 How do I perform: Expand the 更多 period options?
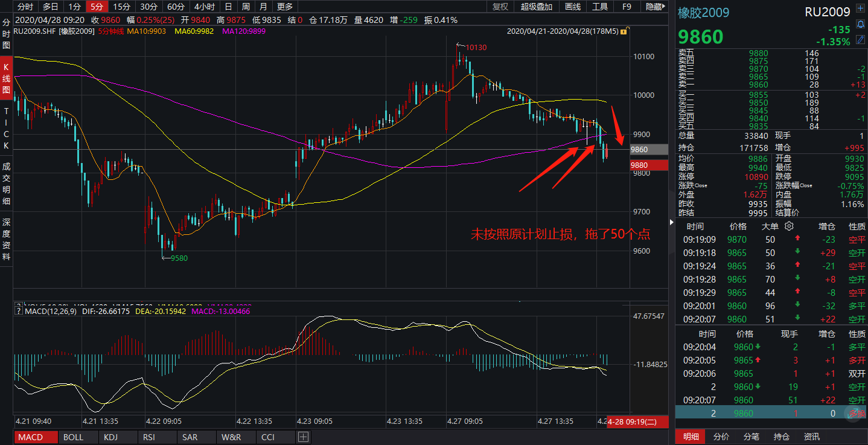284,7
